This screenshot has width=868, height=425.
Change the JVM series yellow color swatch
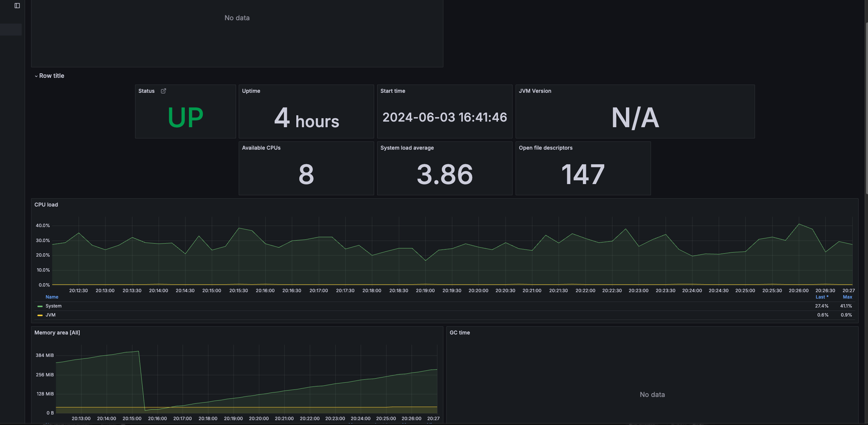point(40,315)
